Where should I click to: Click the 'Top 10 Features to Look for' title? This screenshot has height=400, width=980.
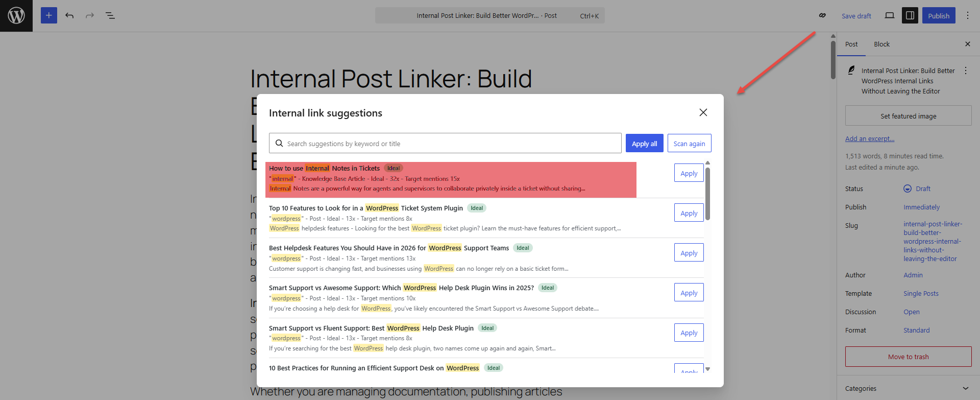(x=366, y=208)
